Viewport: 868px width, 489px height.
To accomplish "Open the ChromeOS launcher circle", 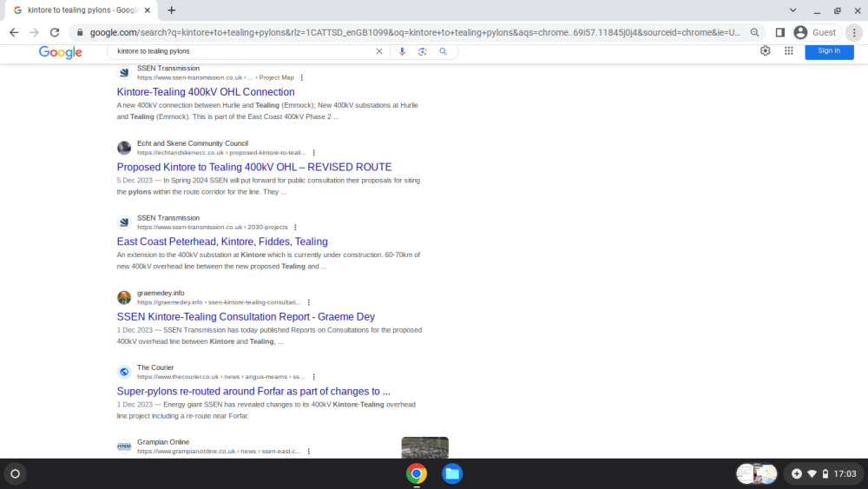I will point(16,474).
